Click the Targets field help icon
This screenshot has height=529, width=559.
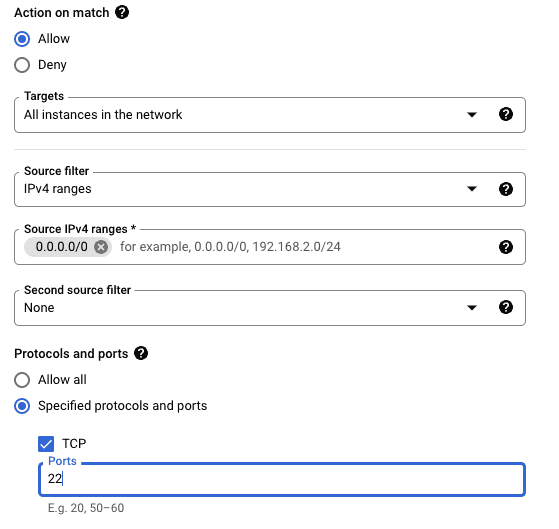pos(506,114)
